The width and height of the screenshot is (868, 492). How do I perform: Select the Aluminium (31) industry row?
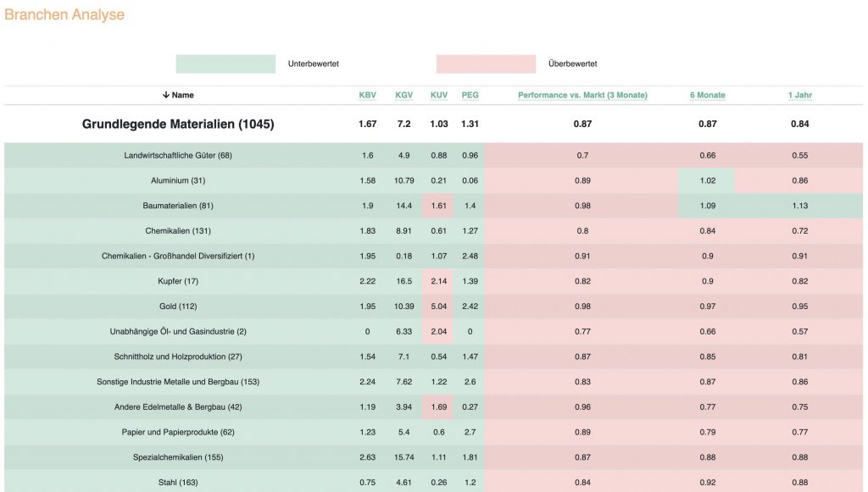coord(178,181)
